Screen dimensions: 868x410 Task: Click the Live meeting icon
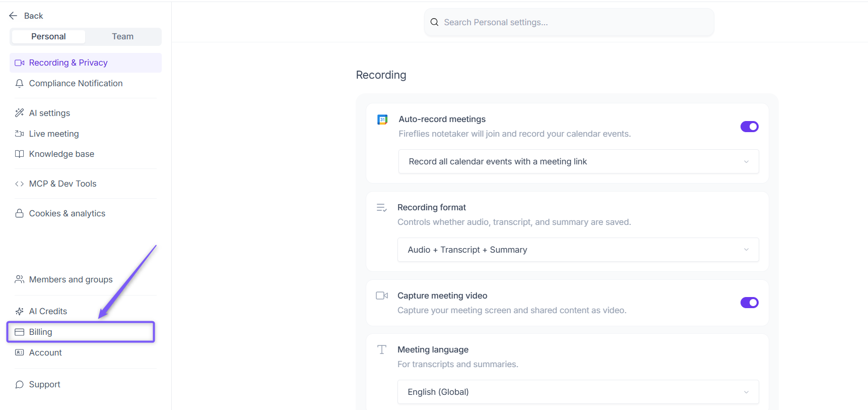coord(20,134)
